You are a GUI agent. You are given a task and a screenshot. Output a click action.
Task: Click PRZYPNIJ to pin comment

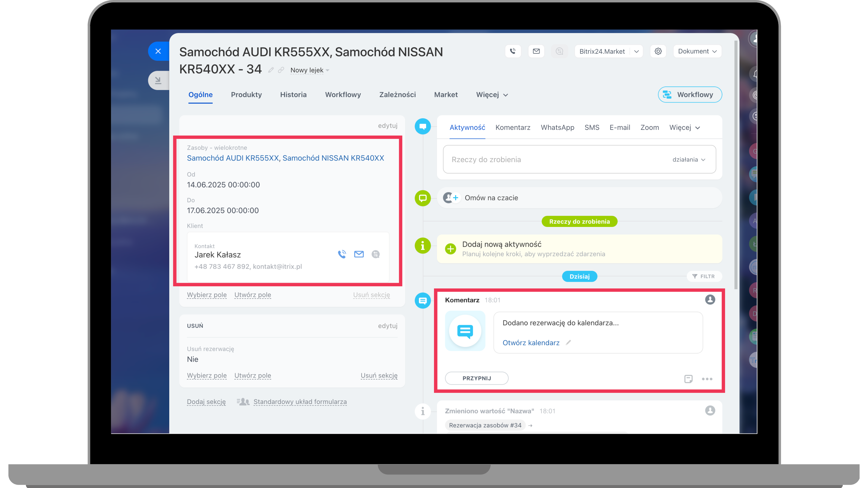tap(477, 378)
